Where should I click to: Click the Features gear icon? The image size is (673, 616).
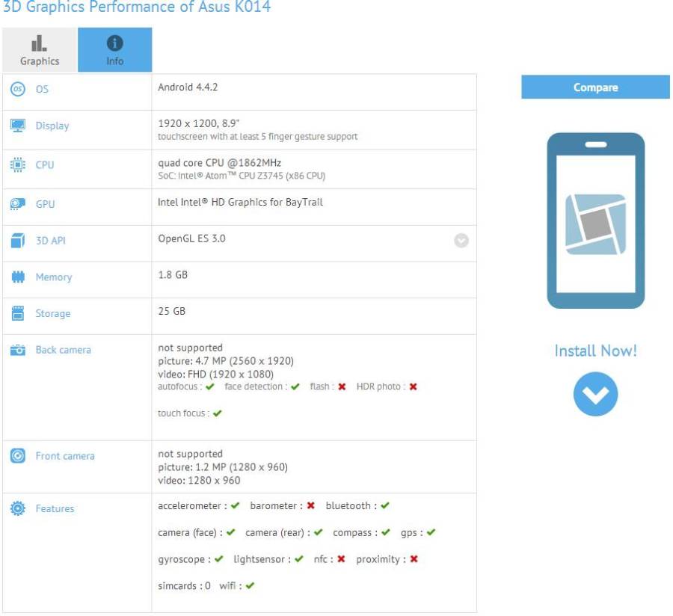point(18,508)
